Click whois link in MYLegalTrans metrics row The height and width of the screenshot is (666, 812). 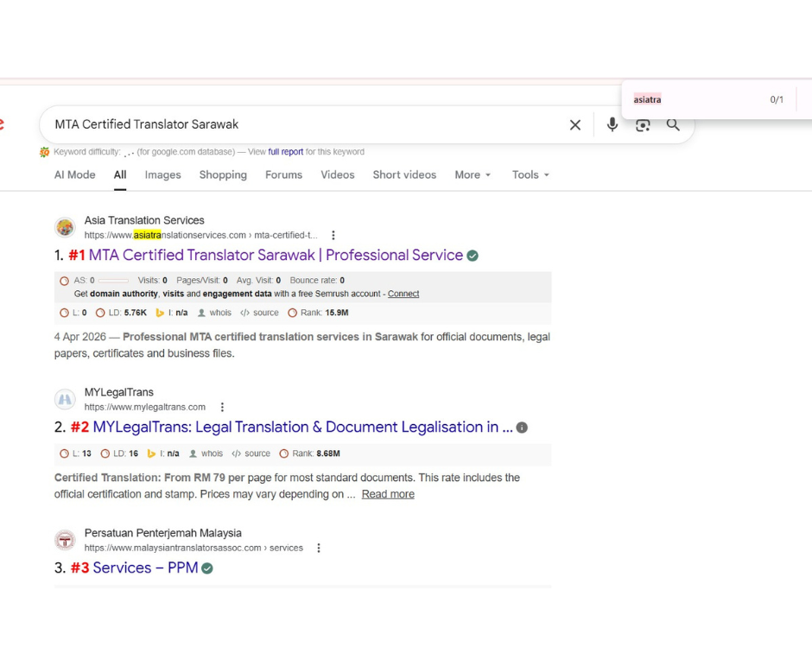[206, 454]
